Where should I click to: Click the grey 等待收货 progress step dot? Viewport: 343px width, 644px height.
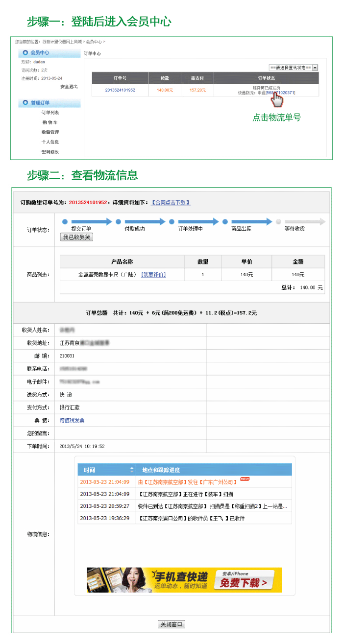278,221
